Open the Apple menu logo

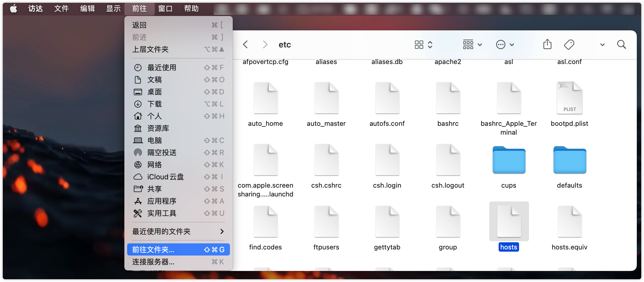tap(13, 9)
